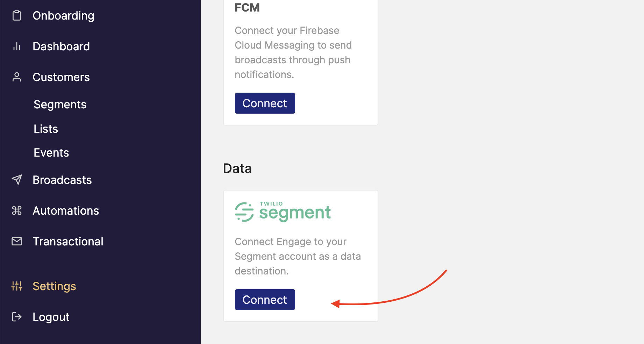
Task: Click the Logout arrow icon
Action: [17, 317]
